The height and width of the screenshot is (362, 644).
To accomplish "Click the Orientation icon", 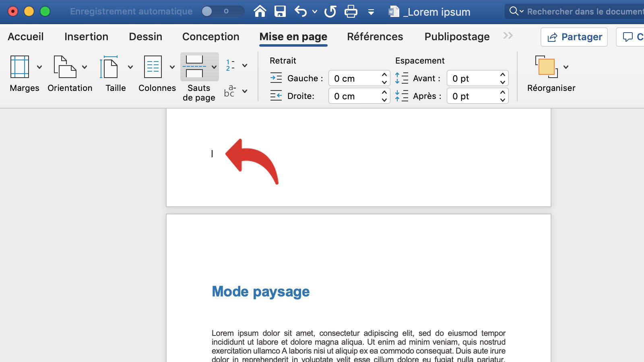I will 65,67.
